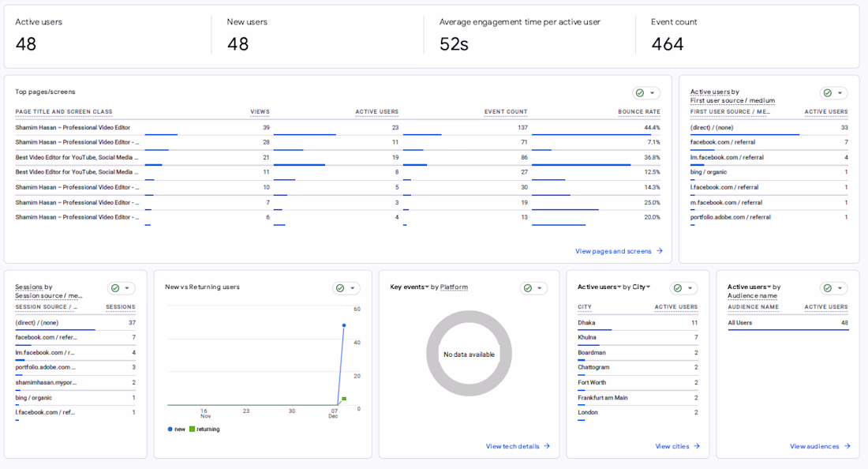Click the check icon in First user source card
Screen dimensions: 868x469
pos(827,93)
